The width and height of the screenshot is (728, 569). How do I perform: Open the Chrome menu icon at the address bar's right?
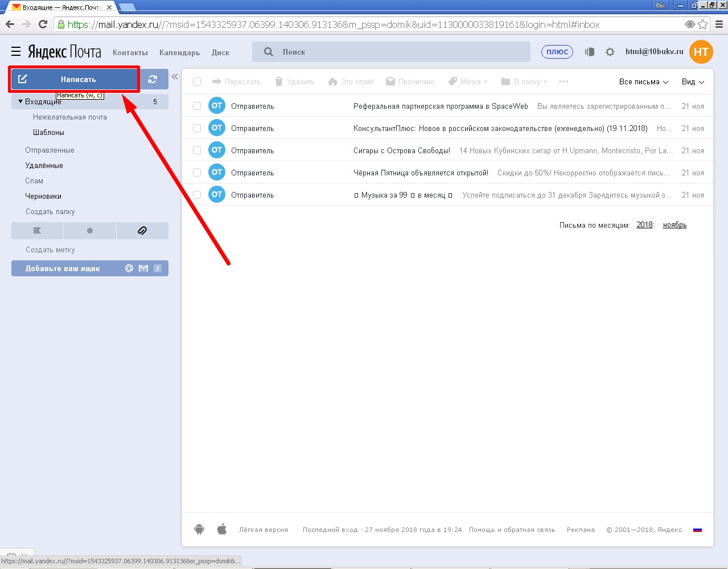tap(719, 24)
